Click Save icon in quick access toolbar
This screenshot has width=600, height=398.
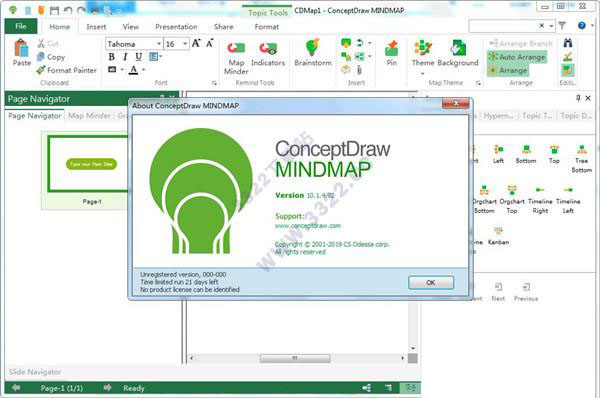55,10
